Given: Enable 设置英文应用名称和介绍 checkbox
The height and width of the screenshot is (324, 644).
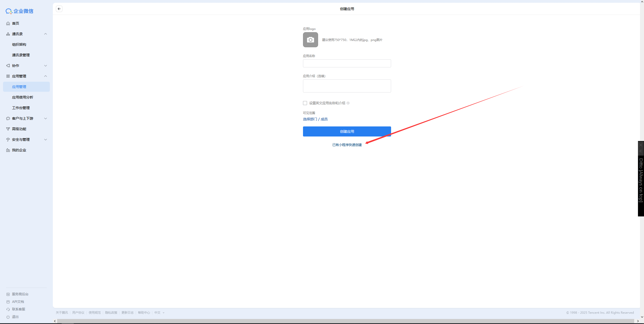Looking at the screenshot, I should [305, 103].
